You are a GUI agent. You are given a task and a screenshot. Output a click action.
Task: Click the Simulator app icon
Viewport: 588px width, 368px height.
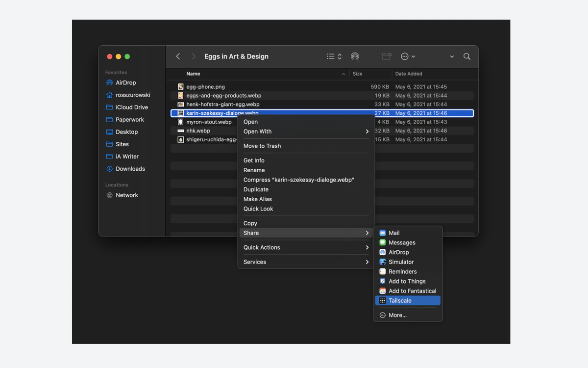coord(383,262)
